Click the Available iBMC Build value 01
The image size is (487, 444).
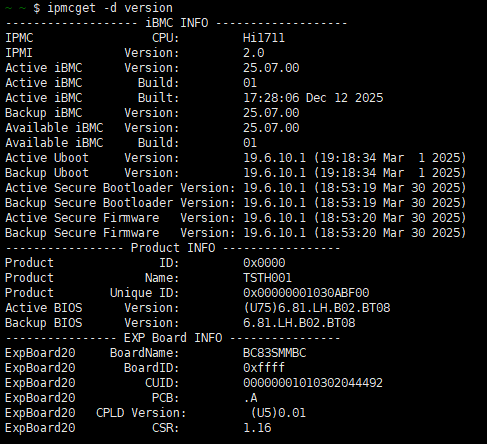point(250,143)
